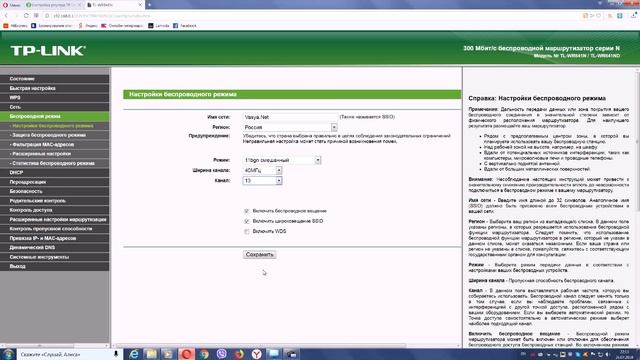Viewport: 640px width, 360px height.
Task: Expand the Ширина канала dropdown 40МГц
Action: 262,170
